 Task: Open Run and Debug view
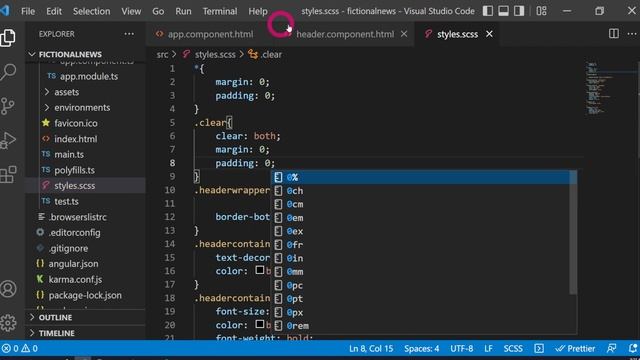click(x=8, y=140)
